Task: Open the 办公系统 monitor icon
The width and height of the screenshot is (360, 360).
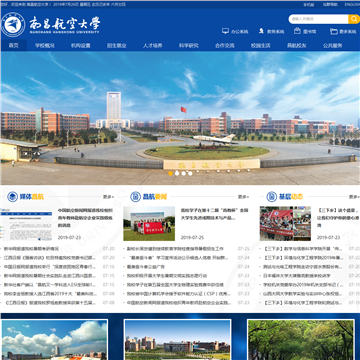Action: pyautogui.click(x=225, y=31)
